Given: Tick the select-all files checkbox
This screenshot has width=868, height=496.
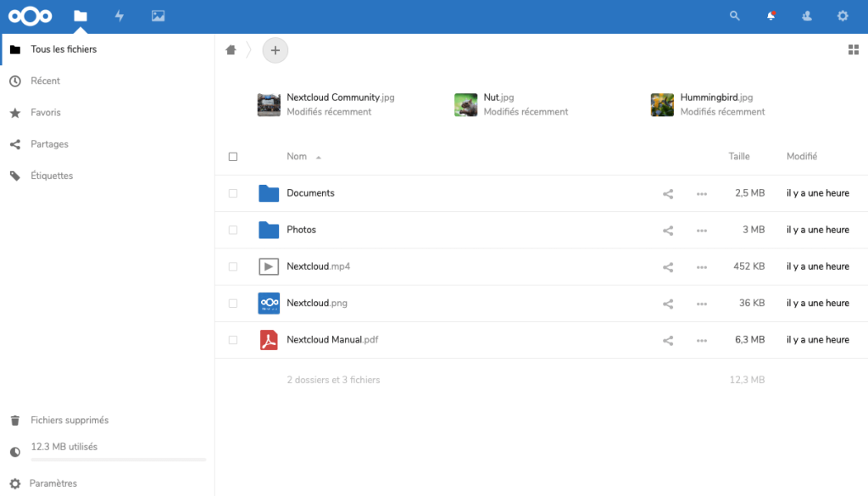Looking at the screenshot, I should pos(233,157).
